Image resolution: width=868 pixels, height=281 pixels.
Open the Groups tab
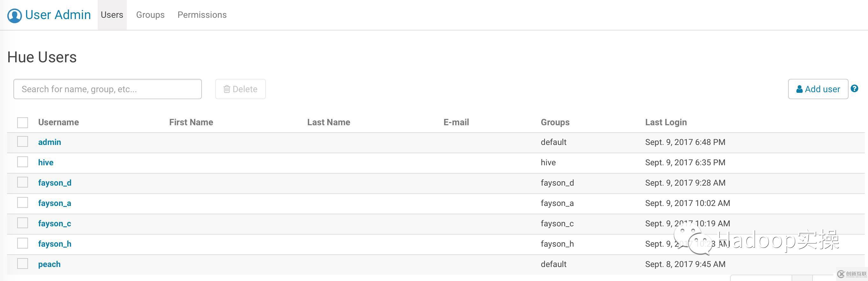click(x=150, y=15)
